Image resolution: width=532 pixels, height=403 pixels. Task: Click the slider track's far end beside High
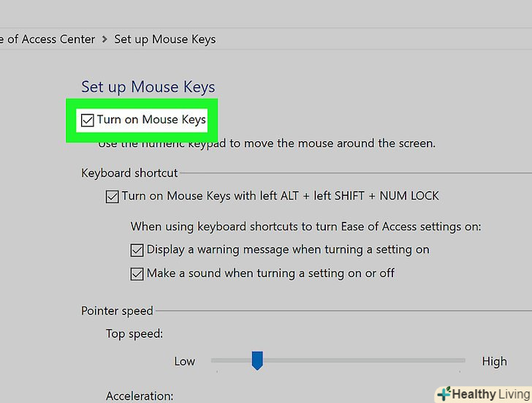click(462, 361)
